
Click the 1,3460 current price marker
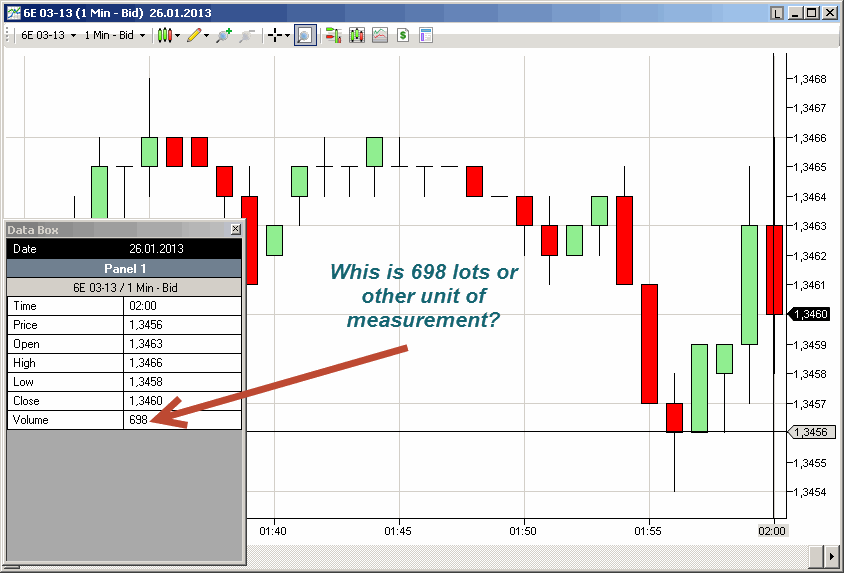coord(811,314)
